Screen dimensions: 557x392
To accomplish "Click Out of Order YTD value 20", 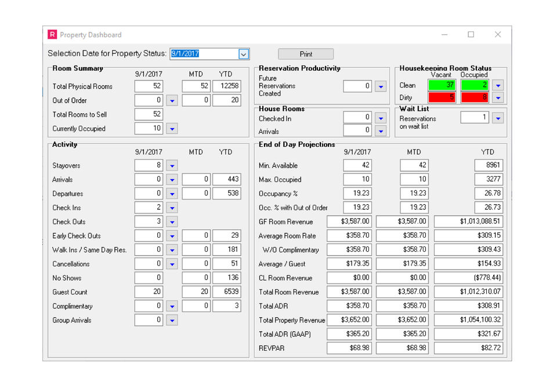I will [x=227, y=100].
